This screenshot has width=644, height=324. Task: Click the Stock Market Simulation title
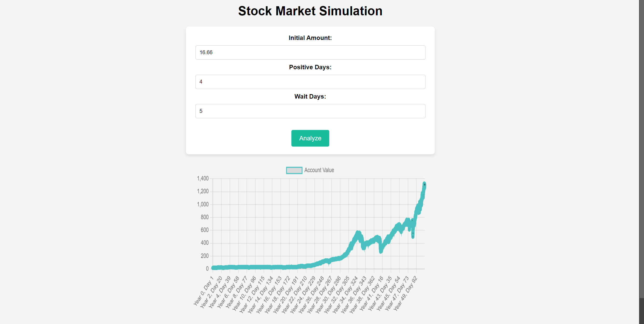[x=310, y=11]
